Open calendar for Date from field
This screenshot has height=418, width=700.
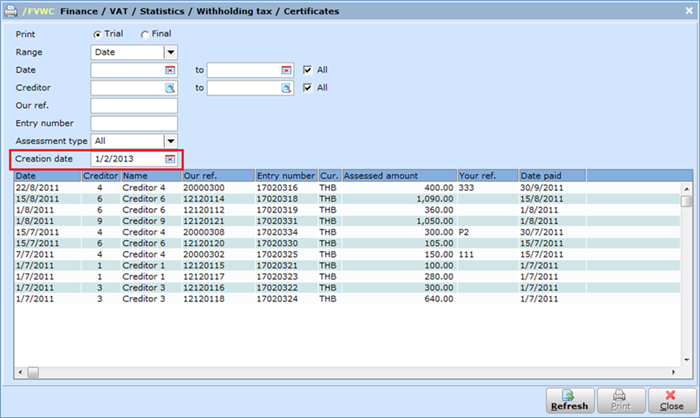pyautogui.click(x=170, y=70)
